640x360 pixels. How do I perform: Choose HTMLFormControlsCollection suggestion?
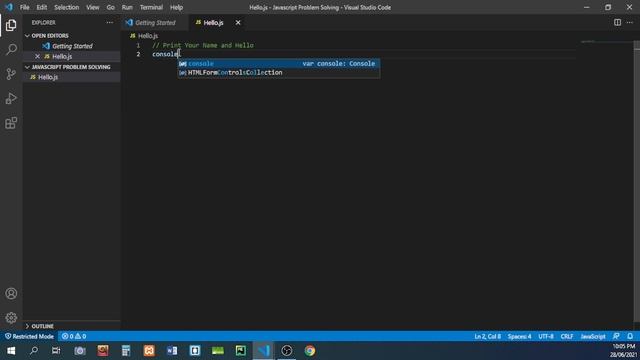tap(278, 73)
